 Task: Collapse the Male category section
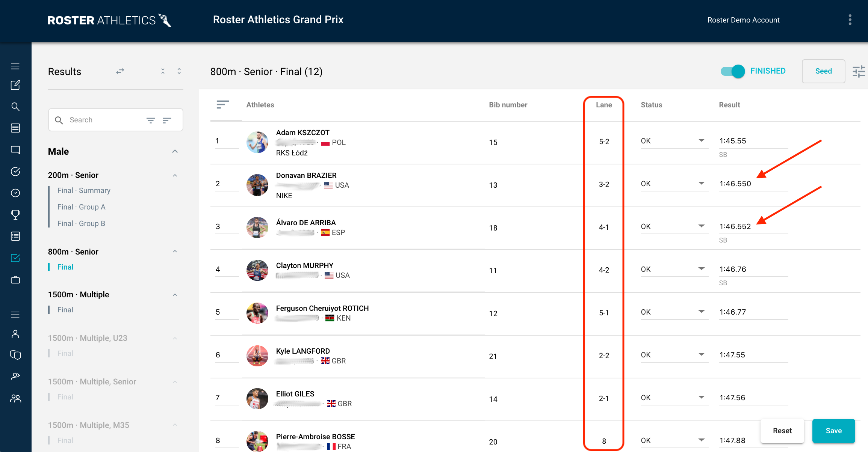(175, 151)
